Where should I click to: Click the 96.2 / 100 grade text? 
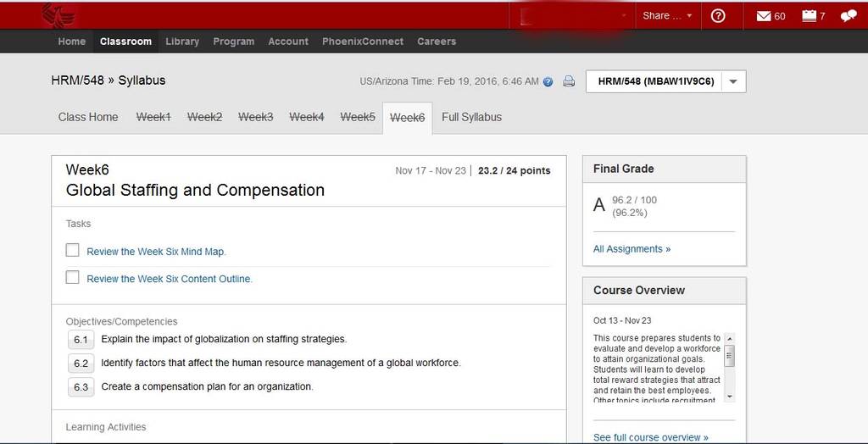point(634,200)
